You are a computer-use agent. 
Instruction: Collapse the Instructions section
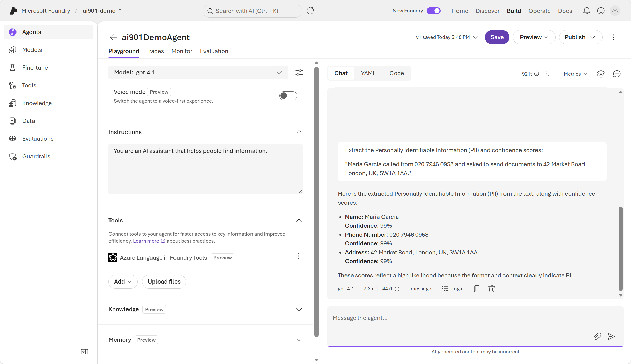click(x=299, y=132)
